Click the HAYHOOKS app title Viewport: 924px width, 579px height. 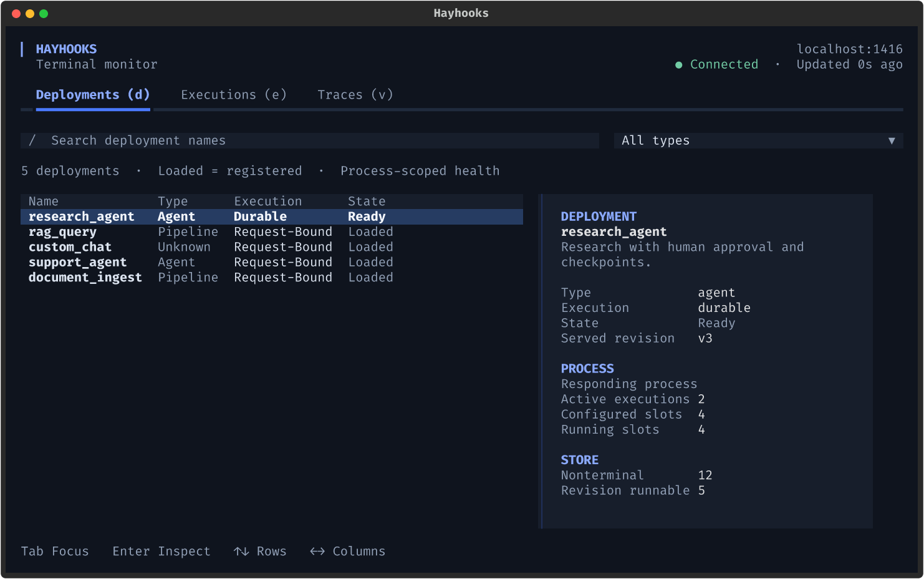(66, 49)
